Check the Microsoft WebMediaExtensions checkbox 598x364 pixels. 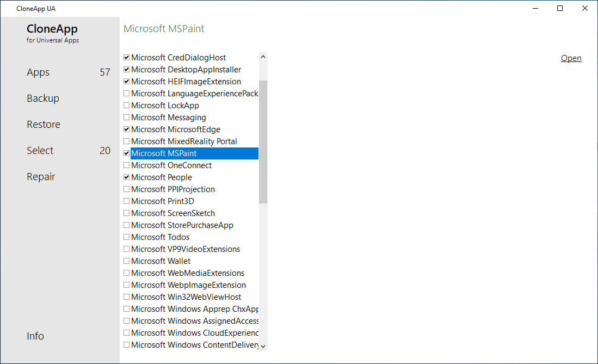tap(127, 273)
